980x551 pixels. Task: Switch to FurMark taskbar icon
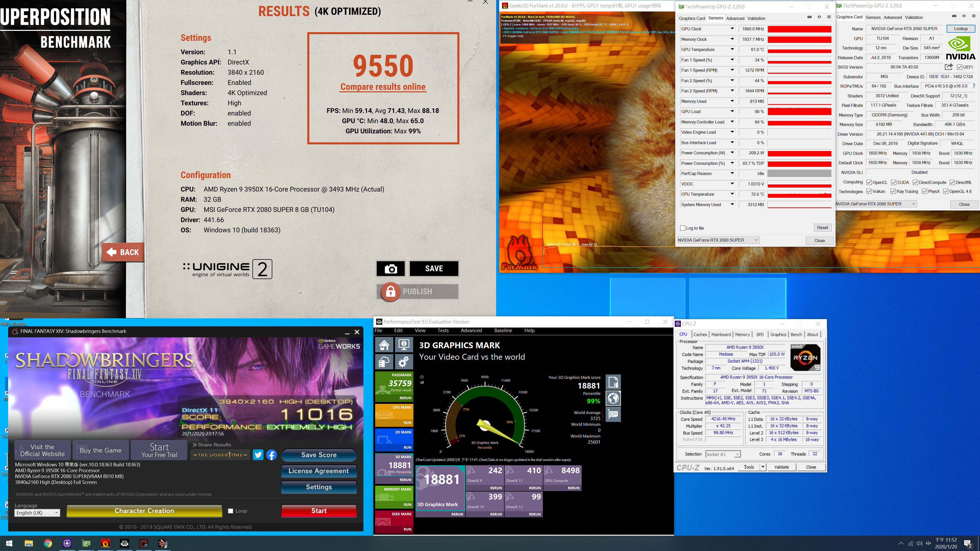pos(105,543)
